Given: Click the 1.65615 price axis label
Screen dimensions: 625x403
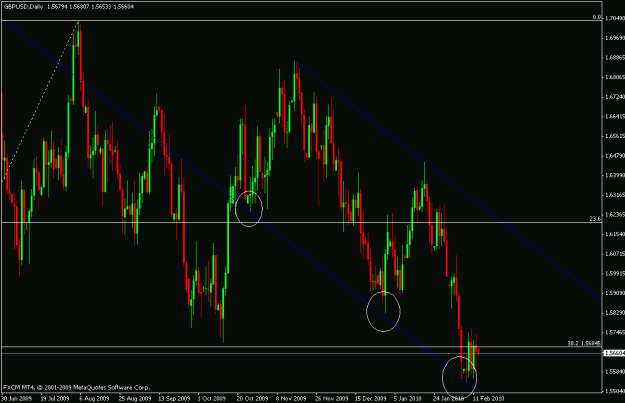Looking at the screenshot, I should (615, 136).
